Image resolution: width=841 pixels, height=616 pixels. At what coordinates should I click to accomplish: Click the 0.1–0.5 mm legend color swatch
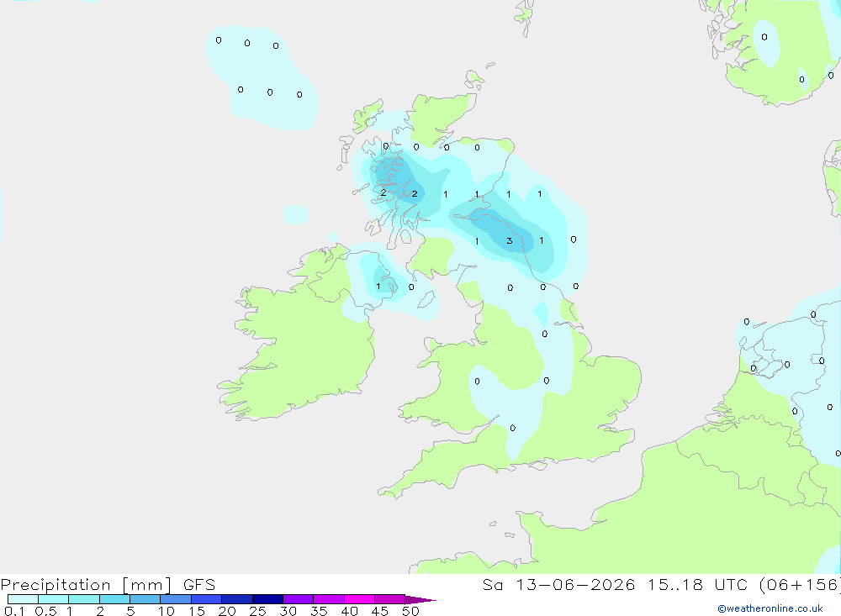click(23, 599)
